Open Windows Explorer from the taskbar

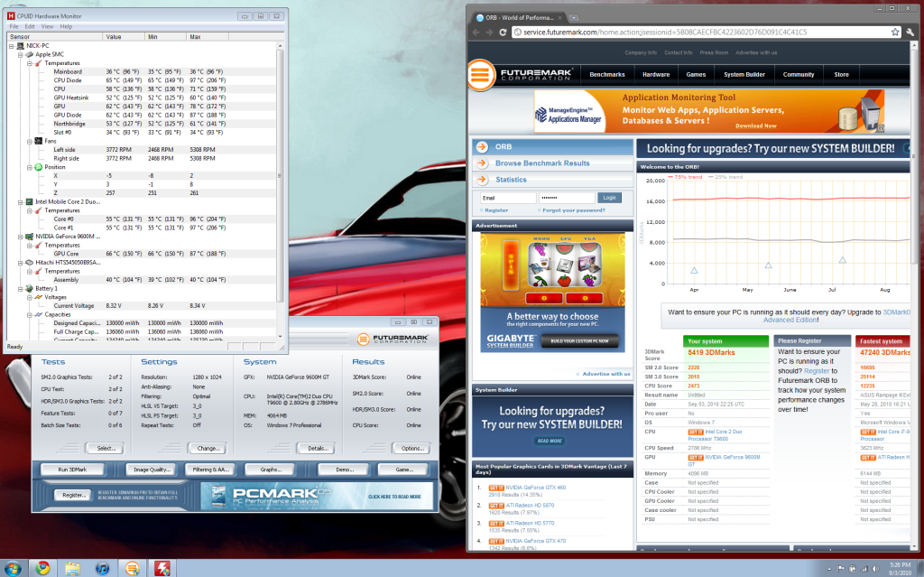[x=72, y=568]
